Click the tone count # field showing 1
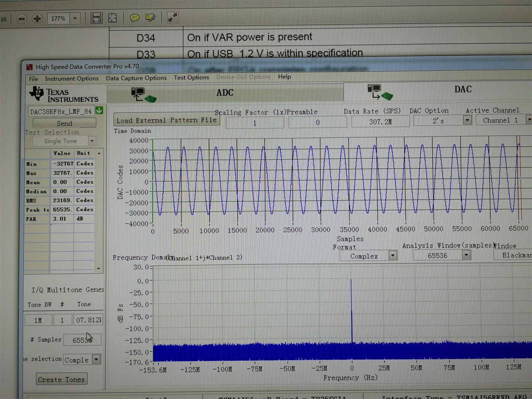Screen dimensions: 532x399 pos(62,320)
